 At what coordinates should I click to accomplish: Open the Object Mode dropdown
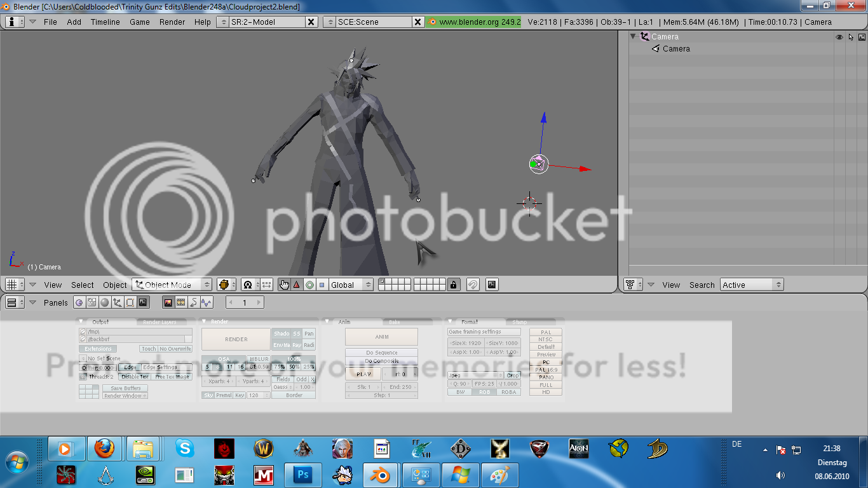click(x=172, y=285)
